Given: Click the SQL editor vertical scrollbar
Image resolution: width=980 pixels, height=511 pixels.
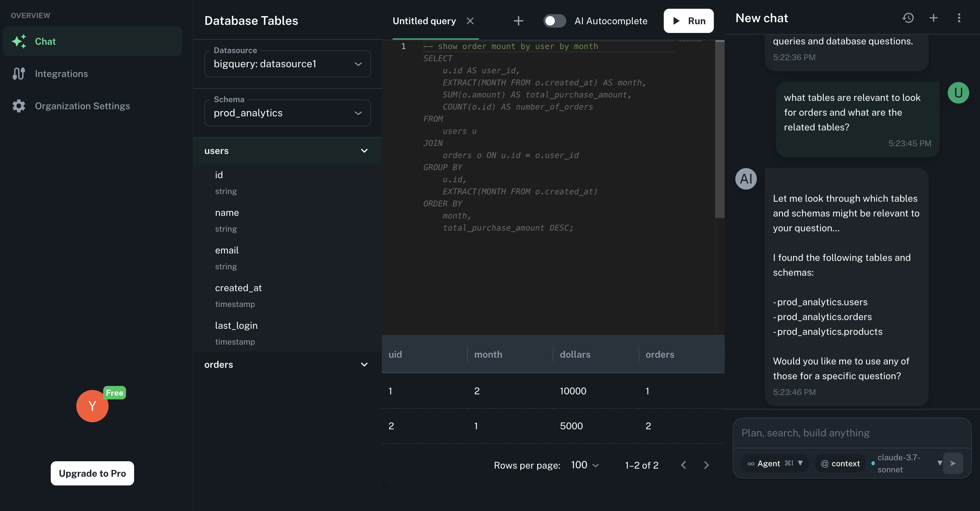Looking at the screenshot, I should tap(720, 129).
